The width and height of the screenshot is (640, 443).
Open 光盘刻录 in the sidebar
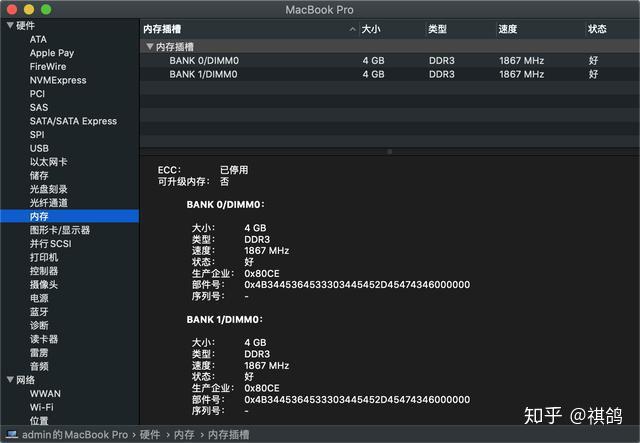(48, 189)
